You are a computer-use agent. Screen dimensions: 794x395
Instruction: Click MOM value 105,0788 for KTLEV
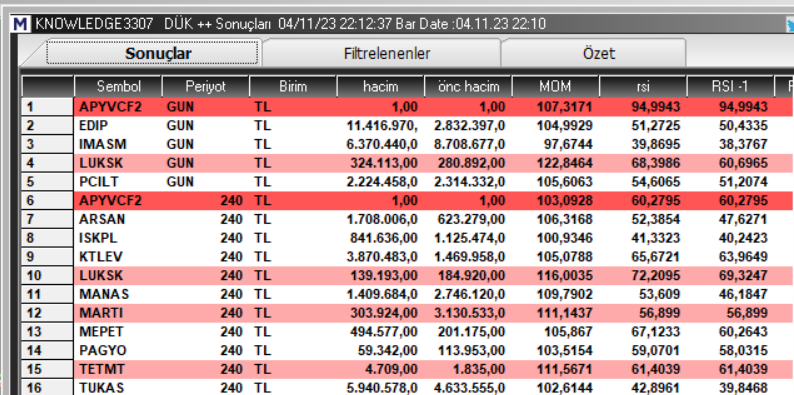tap(565, 257)
